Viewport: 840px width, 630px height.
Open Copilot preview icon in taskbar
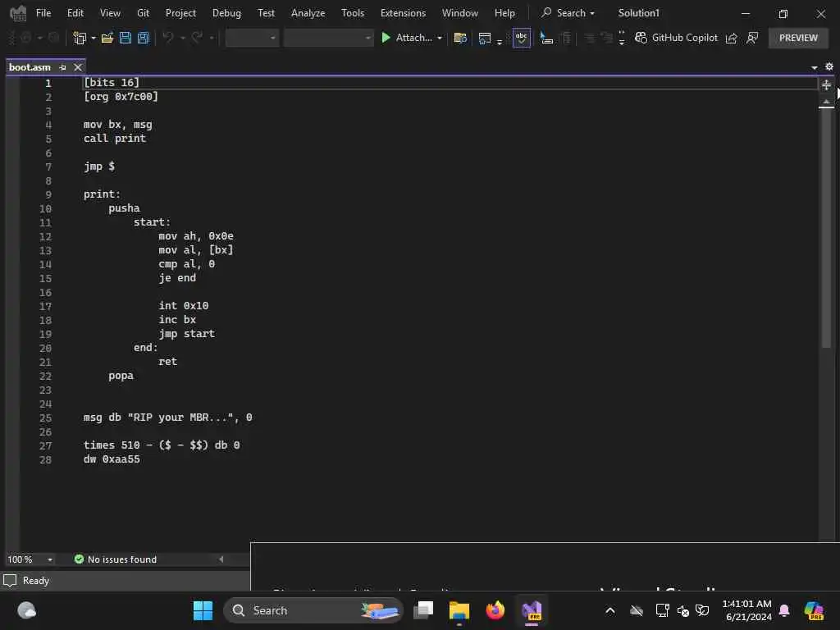coord(814,610)
